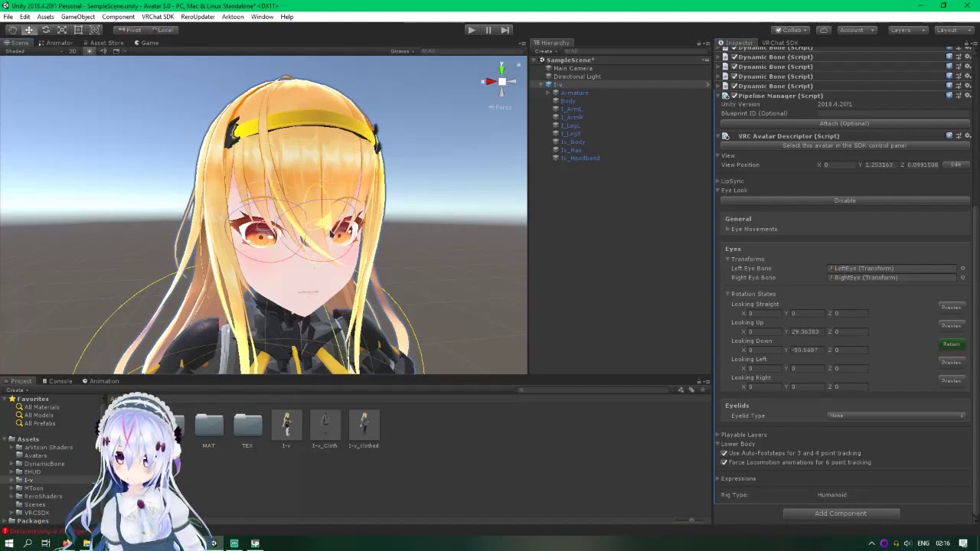Toggle the Pipeline Manager script checkbox
This screenshot has width=980, height=551.
(x=734, y=96)
